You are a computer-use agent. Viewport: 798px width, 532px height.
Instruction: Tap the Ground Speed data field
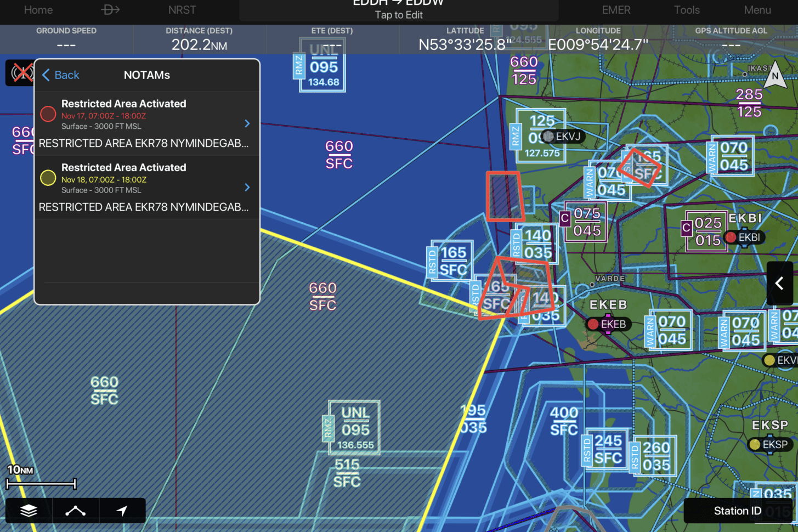pyautogui.click(x=66, y=39)
